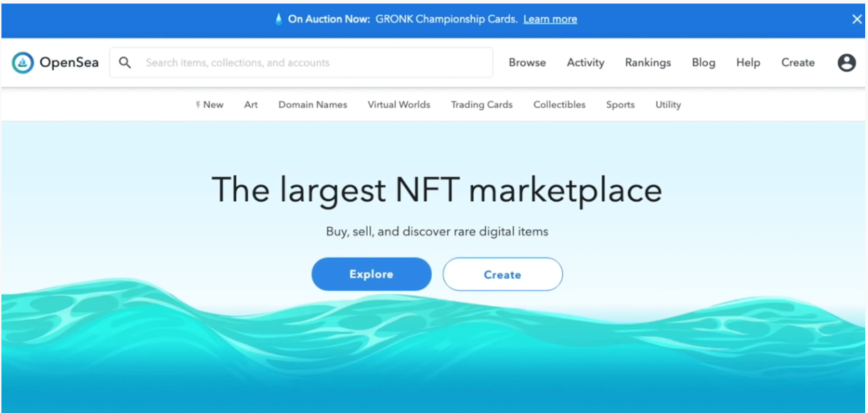This screenshot has height=413, width=868.
Task: Open the Help menu item
Action: [x=748, y=63]
